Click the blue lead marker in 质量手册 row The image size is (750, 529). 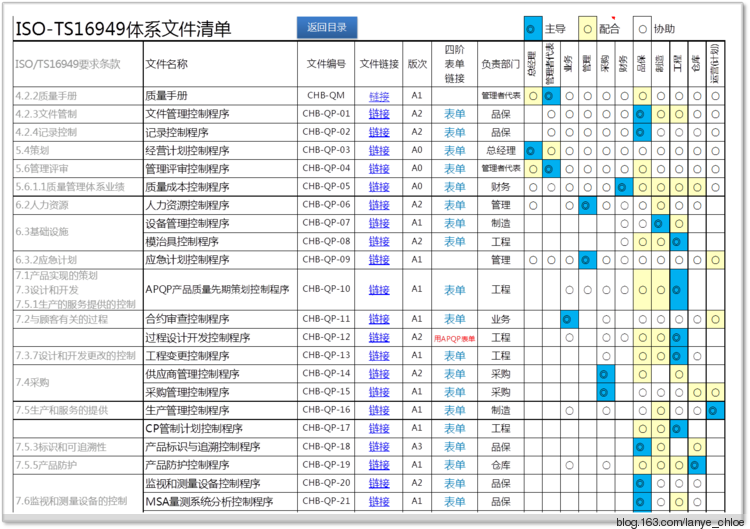click(x=551, y=96)
